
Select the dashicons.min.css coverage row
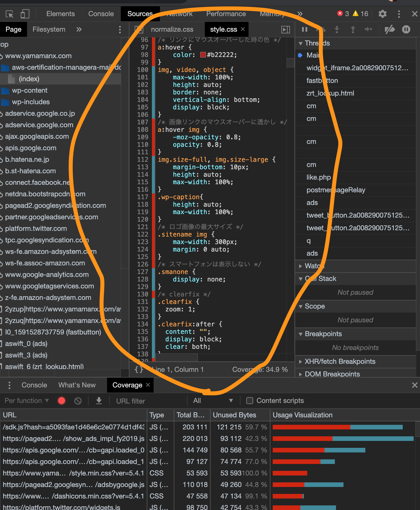pyautogui.click(x=208, y=496)
